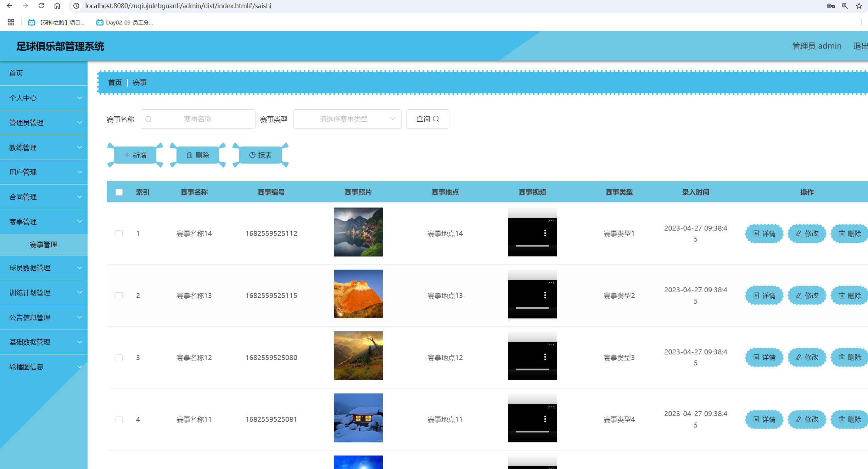Viewport: 868px width, 469px height.
Task: Open 公告信息管理 sidebar menu
Action: [44, 318]
